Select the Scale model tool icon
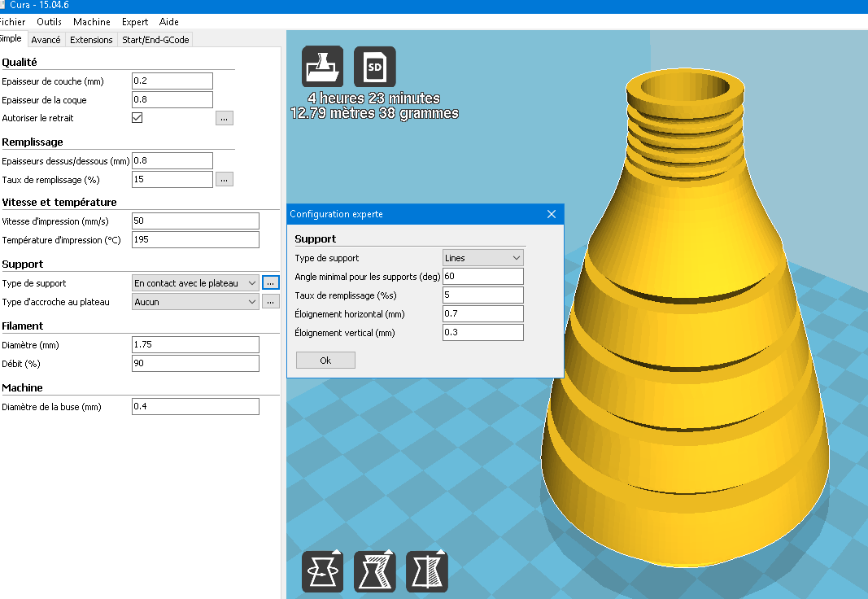The image size is (868, 599). 375,571
